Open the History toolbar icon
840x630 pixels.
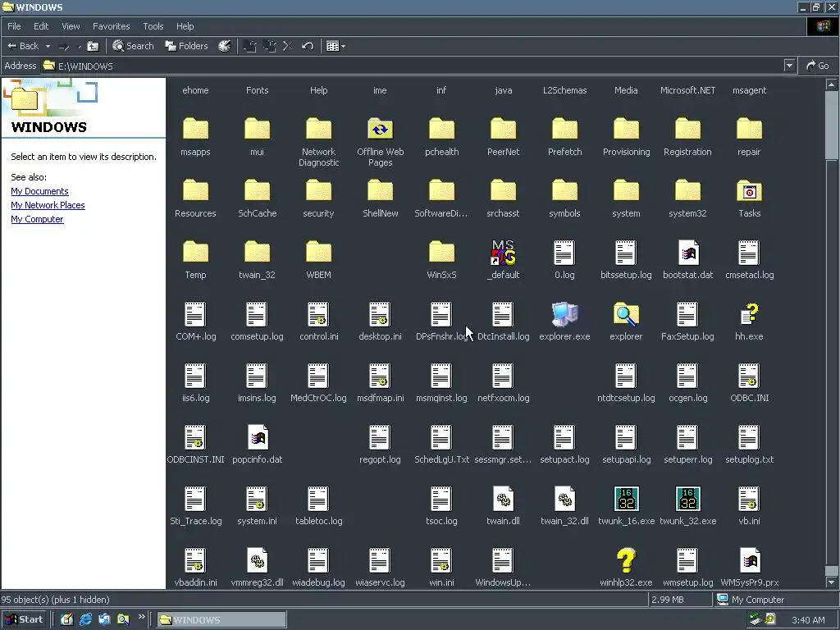(x=225, y=46)
